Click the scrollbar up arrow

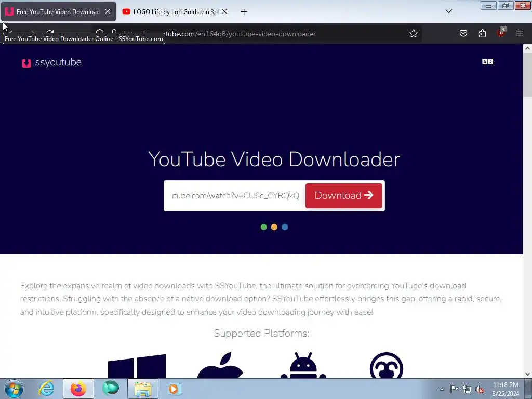(x=528, y=48)
